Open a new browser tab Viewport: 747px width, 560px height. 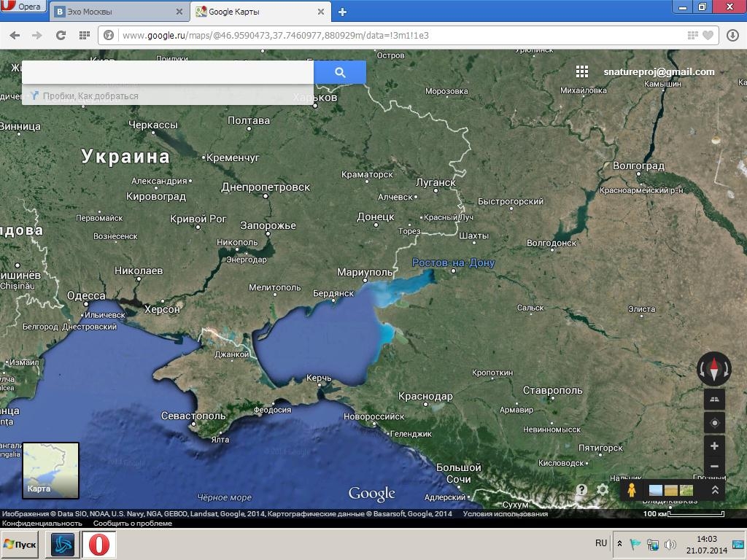pos(342,12)
